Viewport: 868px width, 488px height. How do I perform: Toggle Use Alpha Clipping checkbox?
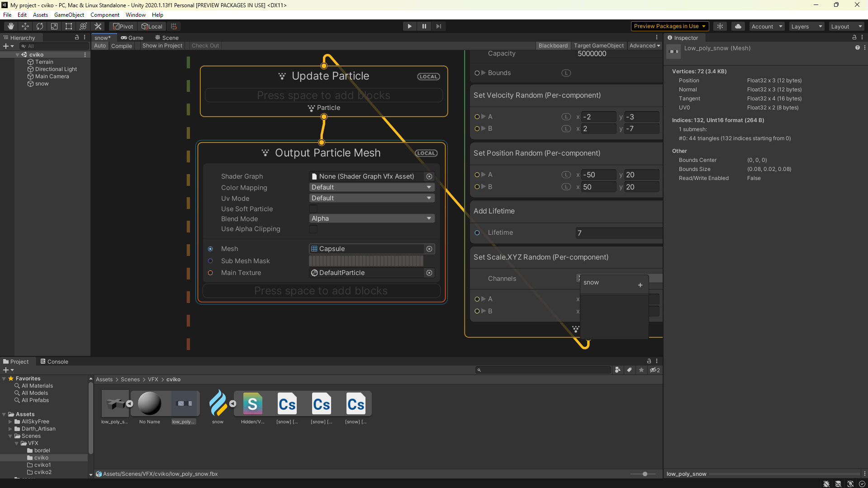[x=313, y=229]
